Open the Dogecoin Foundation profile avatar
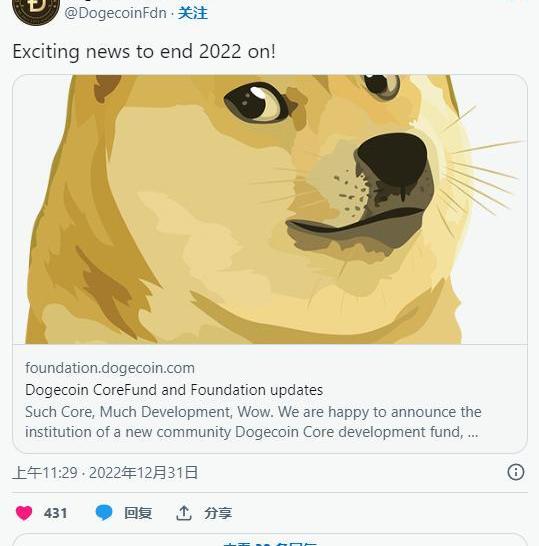Screen dimensions: 539x546 (x=36, y=10)
